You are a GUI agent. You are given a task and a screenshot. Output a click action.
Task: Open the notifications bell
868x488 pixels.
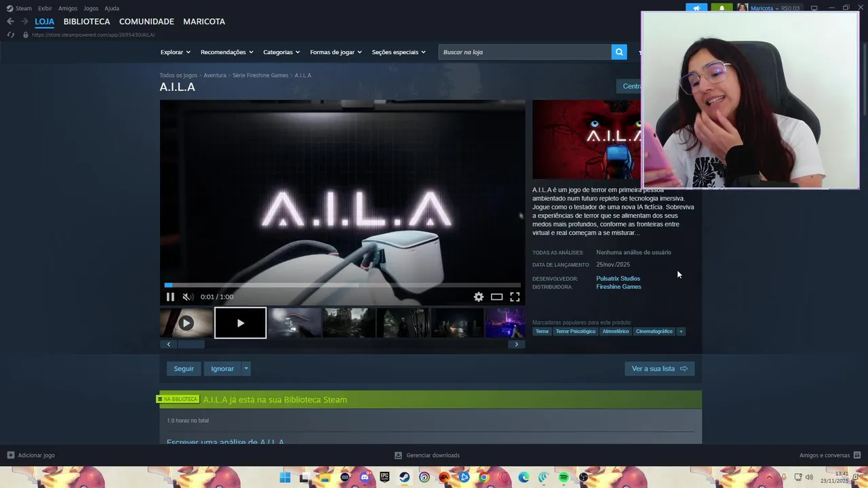pos(722,8)
